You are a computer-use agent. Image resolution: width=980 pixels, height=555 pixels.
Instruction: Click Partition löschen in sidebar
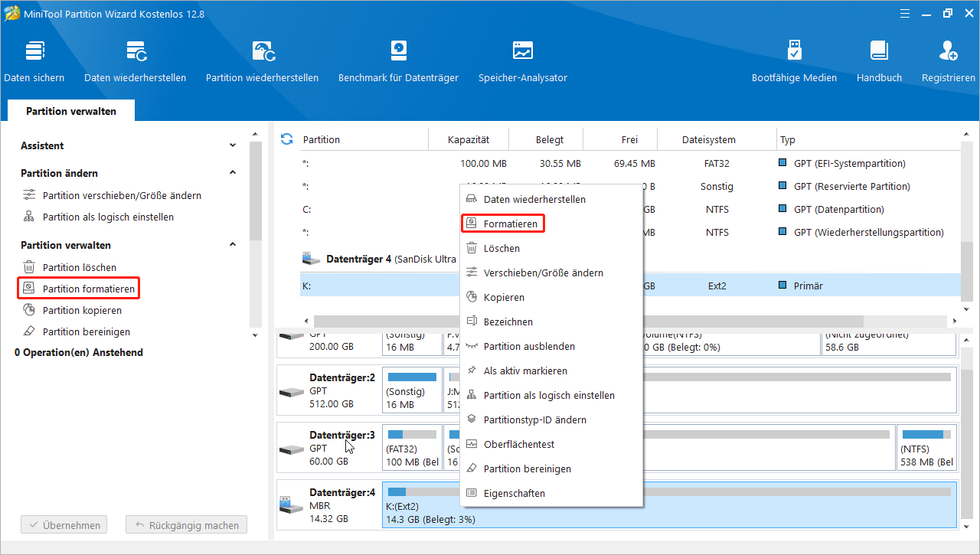[x=70, y=267]
